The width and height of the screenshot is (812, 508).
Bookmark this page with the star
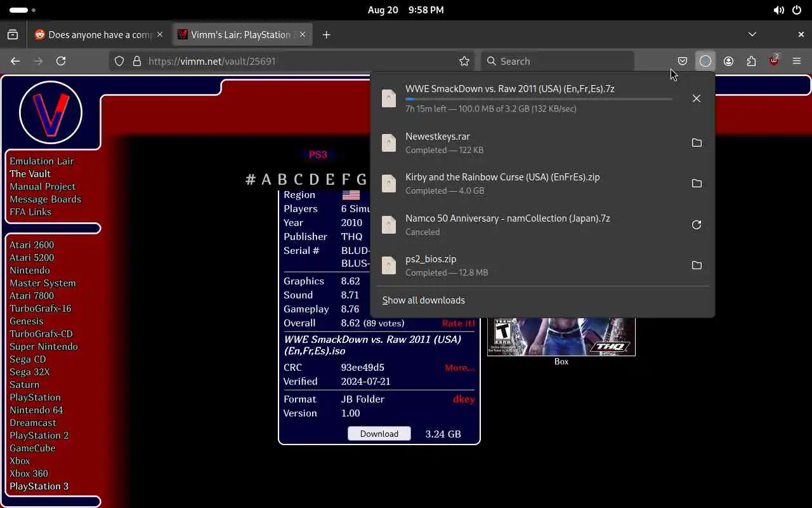coord(464,61)
